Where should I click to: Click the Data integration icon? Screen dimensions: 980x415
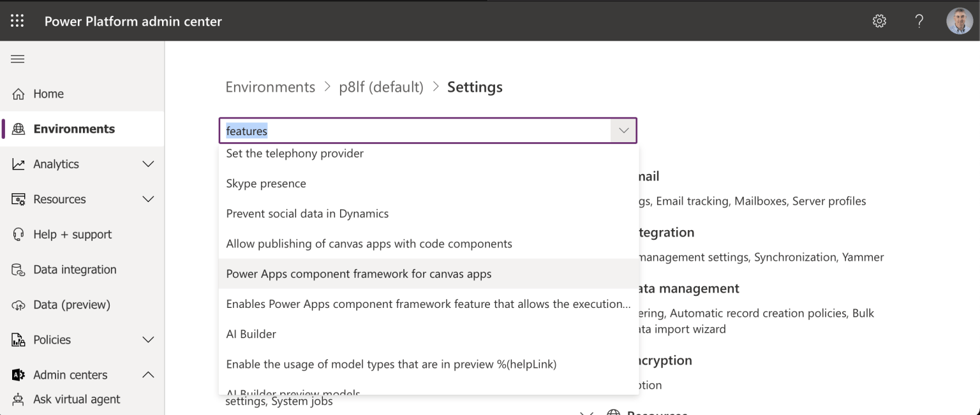[19, 270]
